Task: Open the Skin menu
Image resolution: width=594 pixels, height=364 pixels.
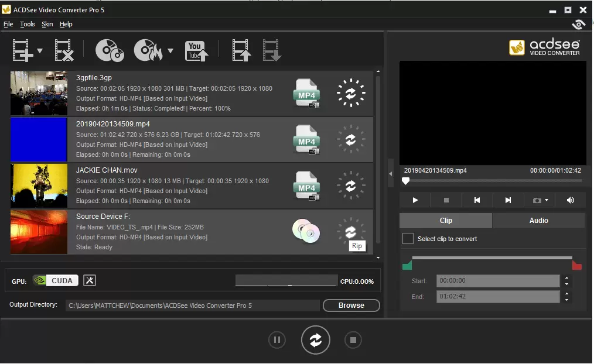Action: click(47, 24)
